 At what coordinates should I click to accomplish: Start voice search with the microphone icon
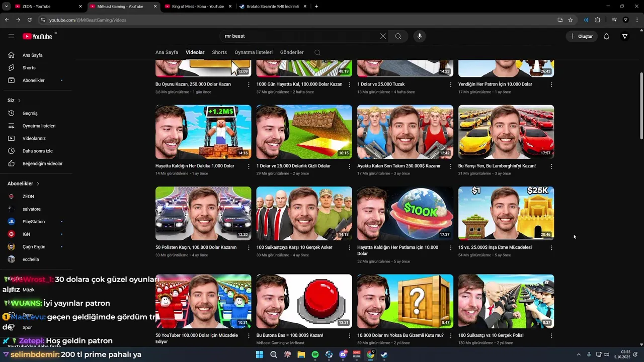[419, 36]
